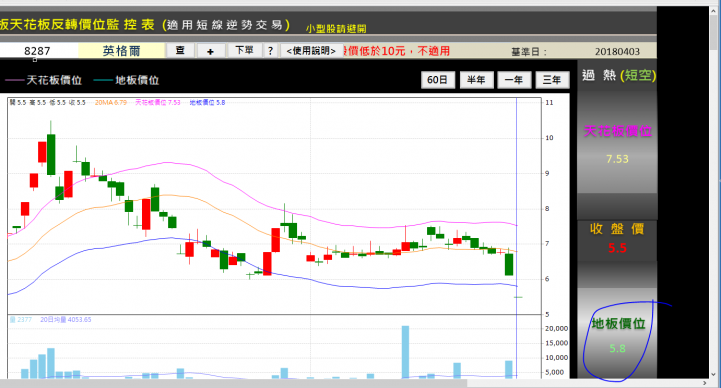Click the 小型股請避開 warning text
The image size is (721, 388).
tap(336, 29)
